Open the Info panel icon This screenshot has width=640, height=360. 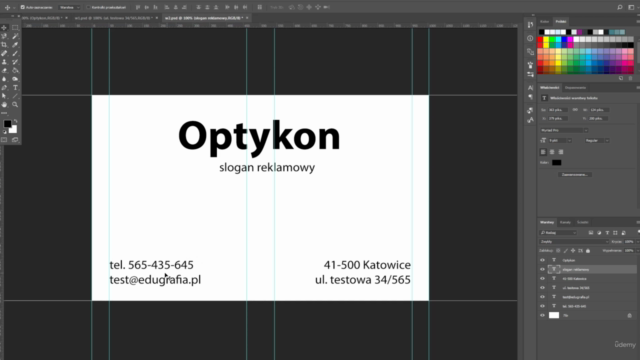tap(530, 38)
